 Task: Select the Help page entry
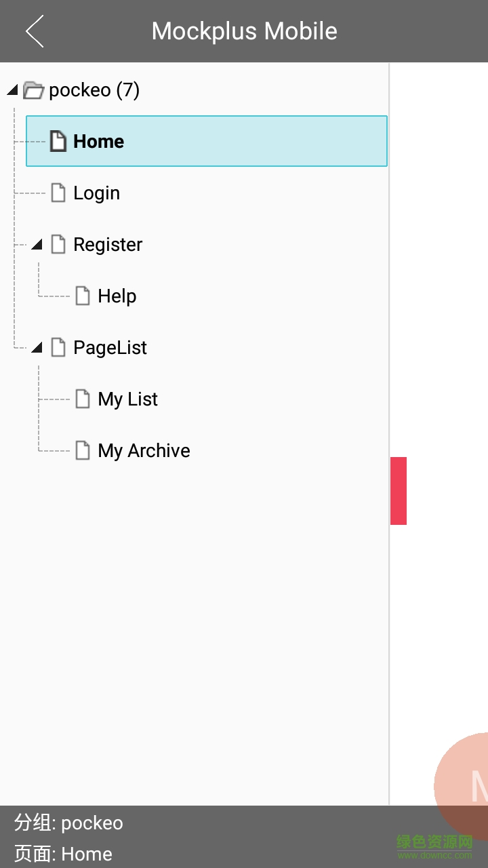(117, 296)
